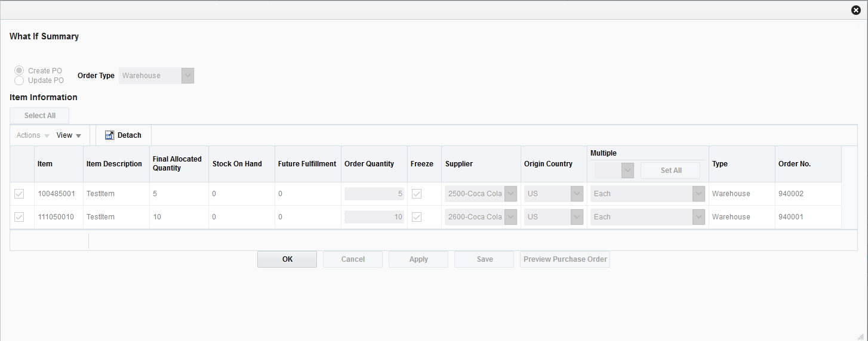Click the Cancel button
This screenshot has width=868, height=341.
point(353,259)
